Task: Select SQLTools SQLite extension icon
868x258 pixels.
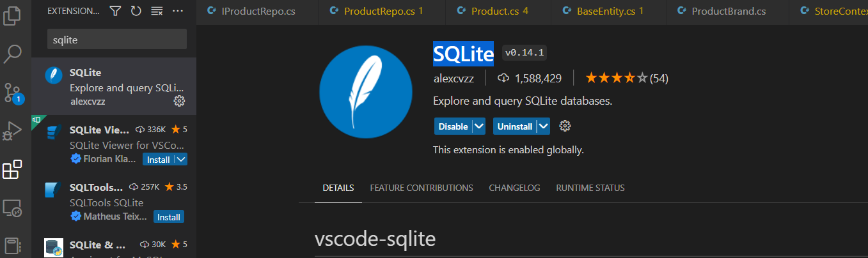Action: click(54, 190)
